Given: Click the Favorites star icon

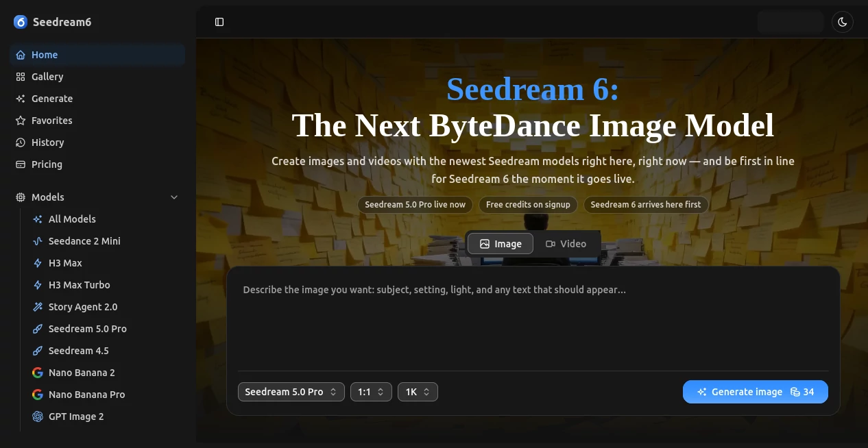Looking at the screenshot, I should click(x=21, y=121).
